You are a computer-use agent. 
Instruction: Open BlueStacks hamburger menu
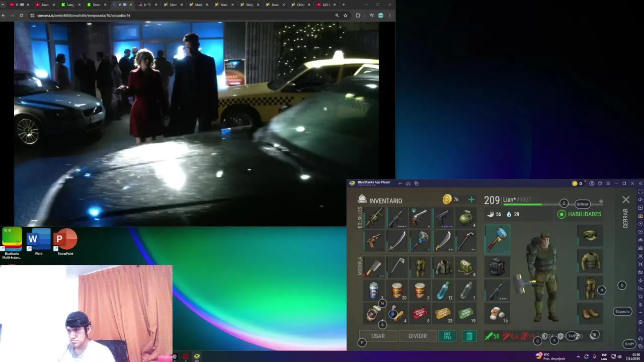(x=608, y=184)
